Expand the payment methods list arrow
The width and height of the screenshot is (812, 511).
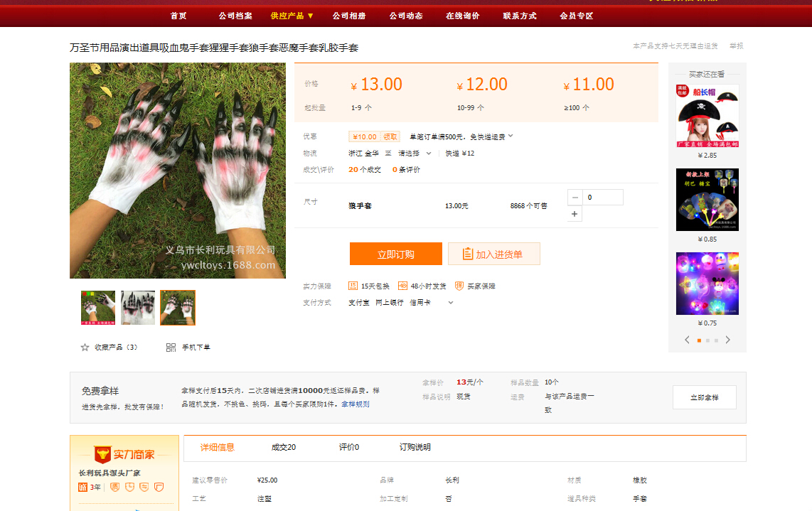[x=450, y=303]
